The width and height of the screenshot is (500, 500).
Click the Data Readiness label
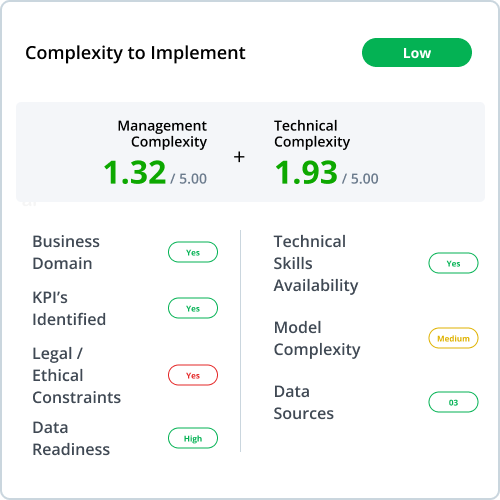[71, 438]
